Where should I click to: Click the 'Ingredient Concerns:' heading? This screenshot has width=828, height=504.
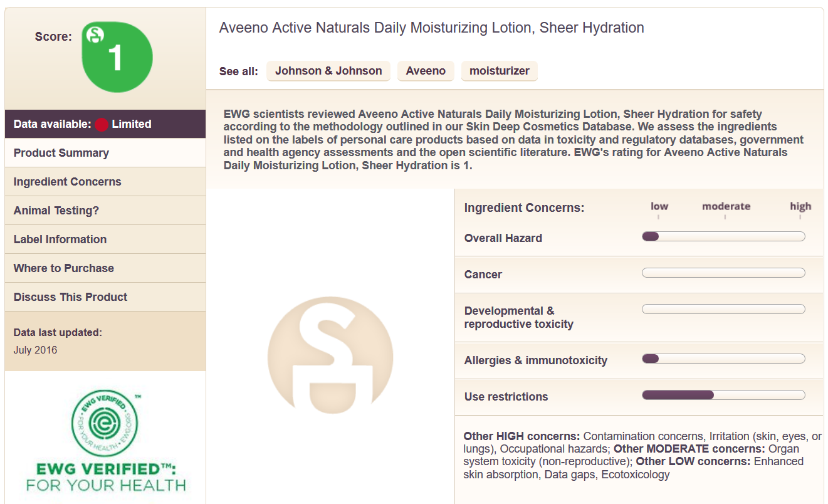tap(524, 207)
